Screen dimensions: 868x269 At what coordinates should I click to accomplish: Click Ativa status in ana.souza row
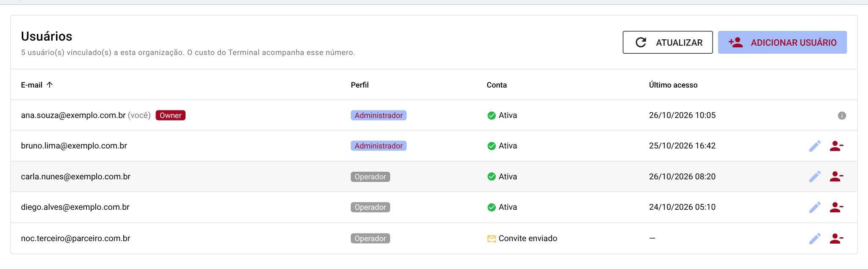508,115
